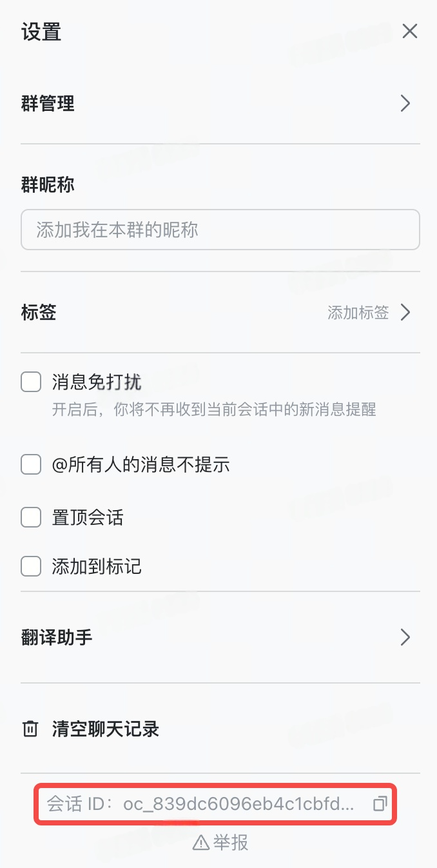This screenshot has height=868, width=437.
Task: Click the 标签 row label
Action: 39,313
